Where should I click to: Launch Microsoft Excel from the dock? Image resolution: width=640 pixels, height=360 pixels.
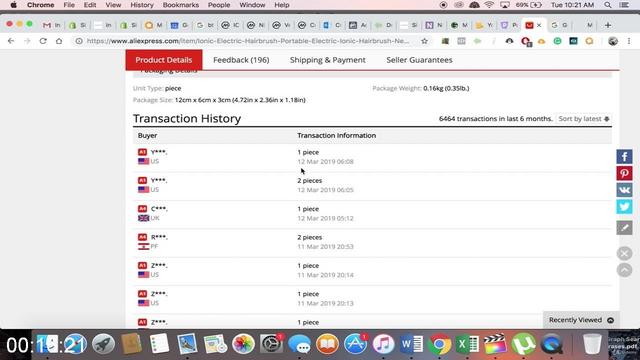point(467,344)
